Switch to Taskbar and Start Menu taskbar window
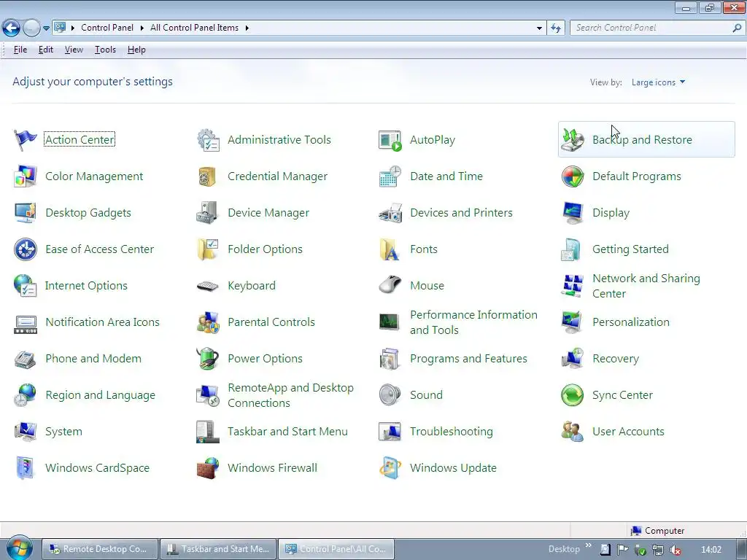 217,549
